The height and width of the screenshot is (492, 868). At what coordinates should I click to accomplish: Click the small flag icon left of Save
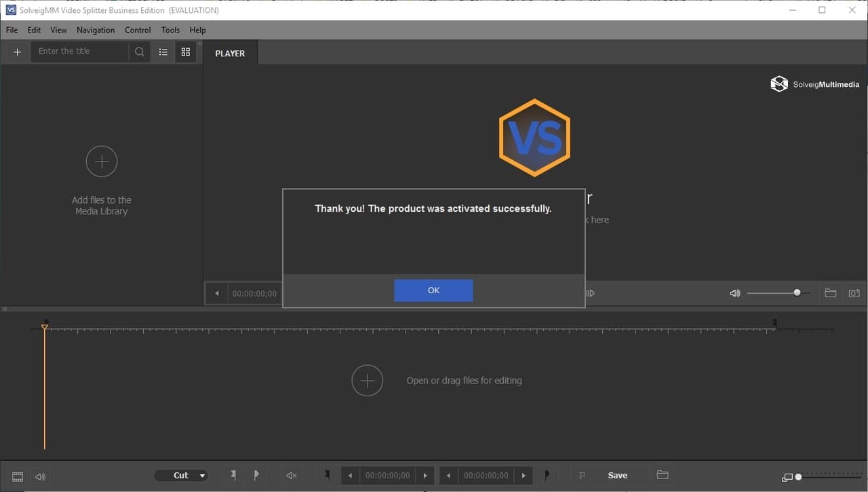point(582,476)
